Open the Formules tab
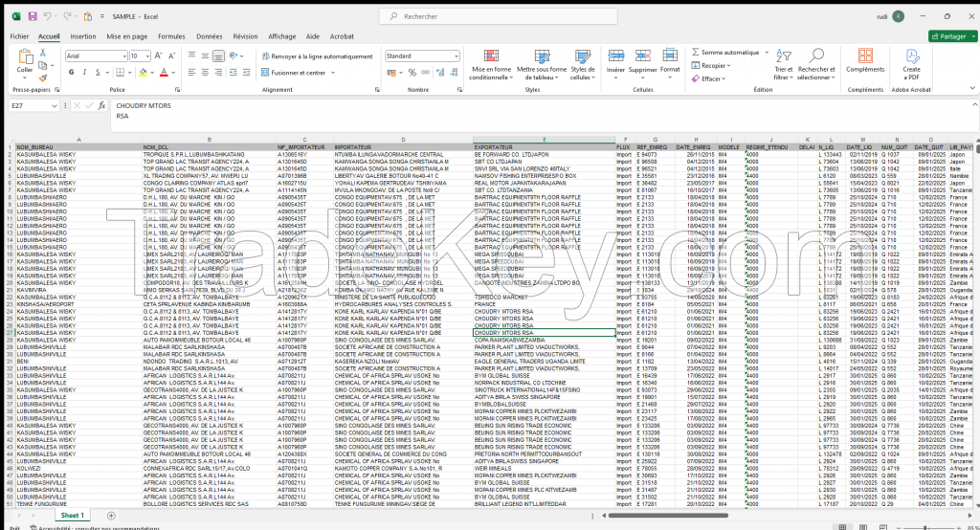This screenshot has height=530, width=980. pyautogui.click(x=172, y=36)
